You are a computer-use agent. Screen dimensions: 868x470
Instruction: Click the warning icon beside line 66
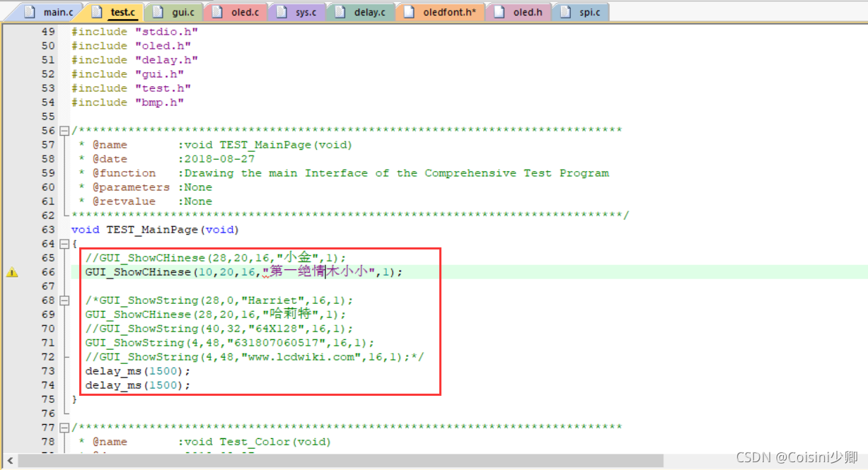click(12, 272)
